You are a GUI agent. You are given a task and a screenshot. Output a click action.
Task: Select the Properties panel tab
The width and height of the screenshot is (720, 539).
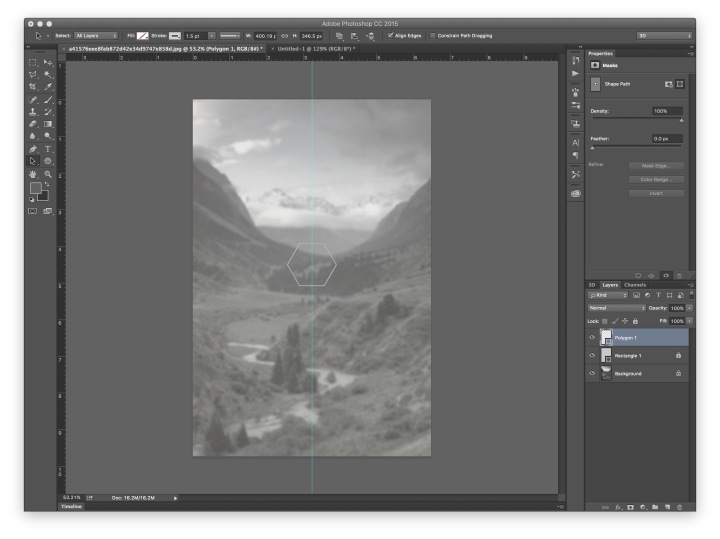601,54
